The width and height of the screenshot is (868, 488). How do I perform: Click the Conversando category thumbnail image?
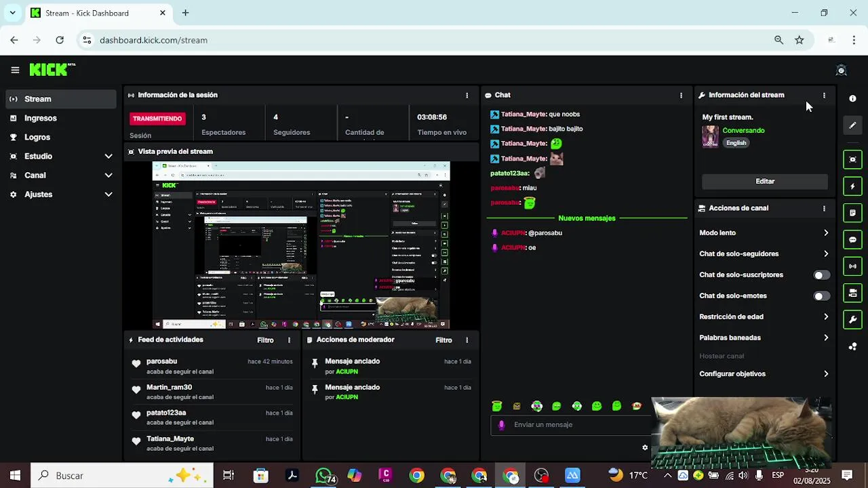[710, 136]
